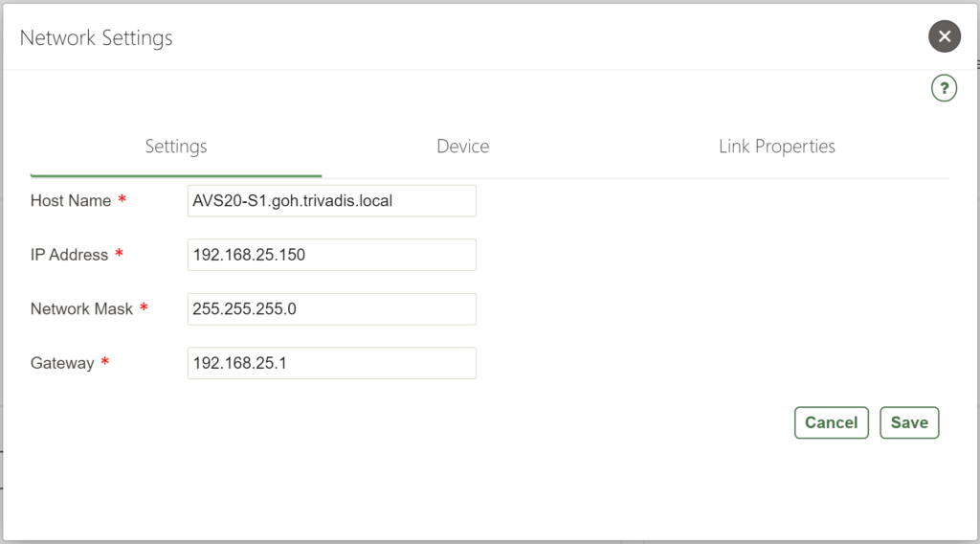Open help via question mark icon
The height and width of the screenshot is (544, 980).
click(x=944, y=88)
